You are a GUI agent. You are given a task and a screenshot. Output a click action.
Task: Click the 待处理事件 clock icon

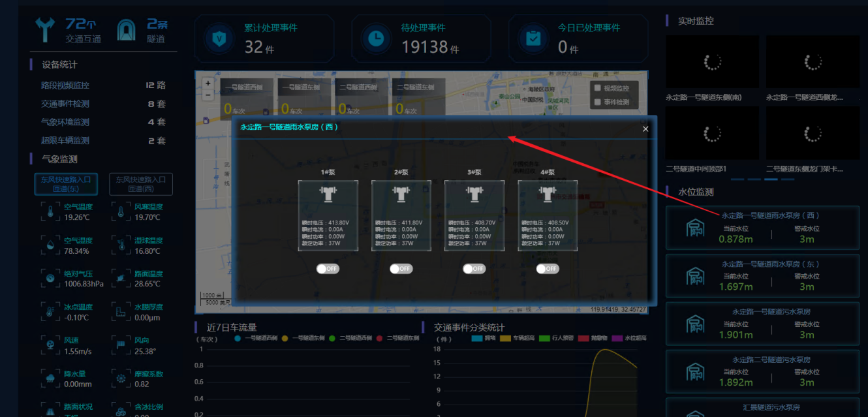(376, 39)
